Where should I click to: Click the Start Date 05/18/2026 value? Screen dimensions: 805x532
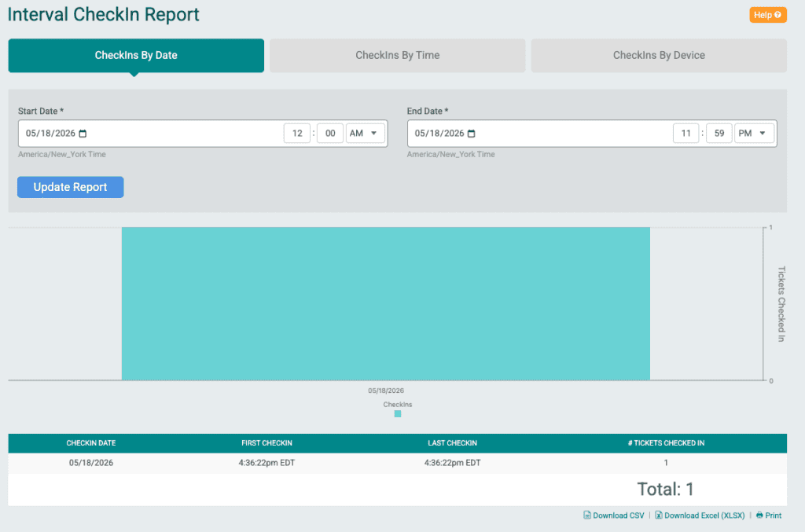pyautogui.click(x=50, y=134)
